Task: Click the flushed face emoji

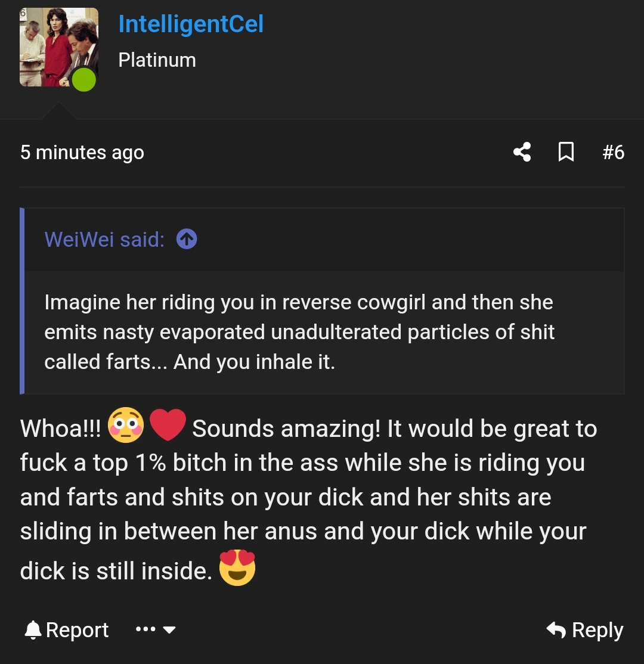Action: click(126, 427)
